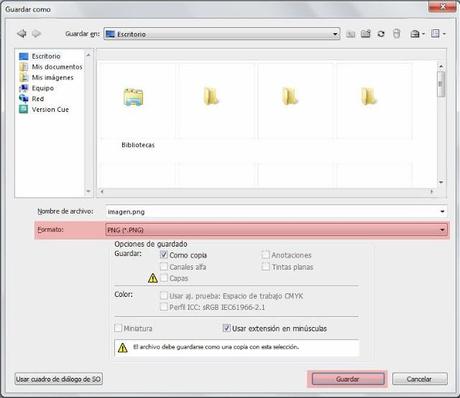Image resolution: width=460 pixels, height=398 pixels.
Task: Click the horizontal scrollbar left arrow
Action: [x=102, y=192]
